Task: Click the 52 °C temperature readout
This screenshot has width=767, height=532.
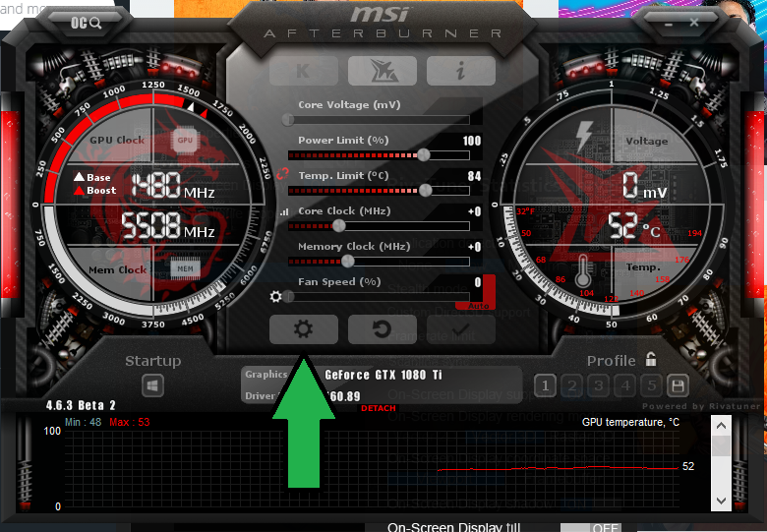Action: 634,226
